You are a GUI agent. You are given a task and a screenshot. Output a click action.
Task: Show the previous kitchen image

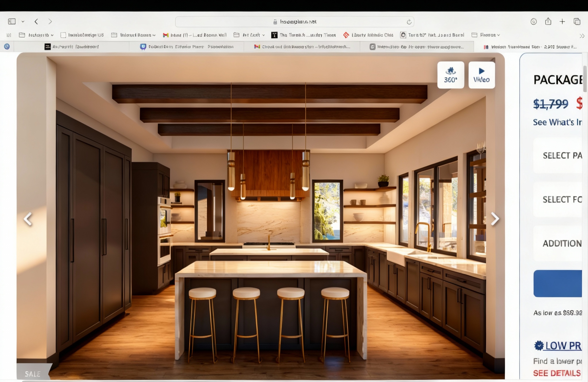[x=28, y=219]
